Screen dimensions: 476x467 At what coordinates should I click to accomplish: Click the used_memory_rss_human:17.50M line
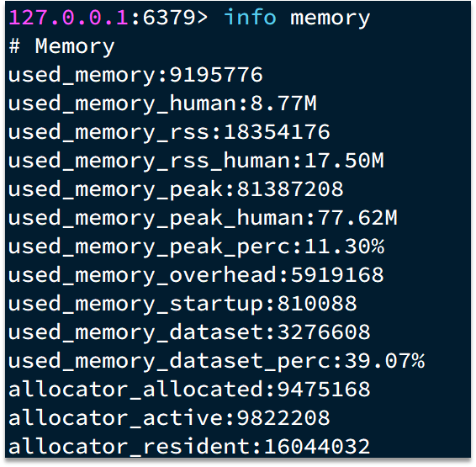[196, 161]
